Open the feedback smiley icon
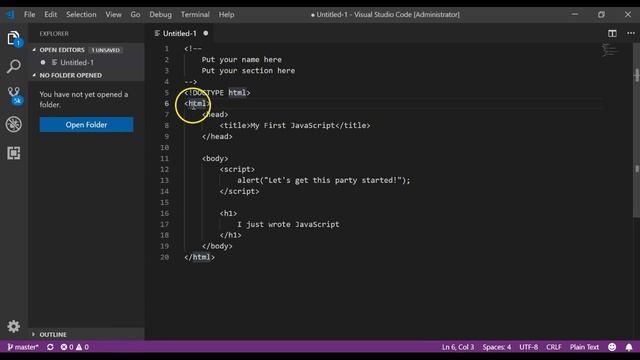Viewport: 640px width, 360px height. [x=612, y=347]
